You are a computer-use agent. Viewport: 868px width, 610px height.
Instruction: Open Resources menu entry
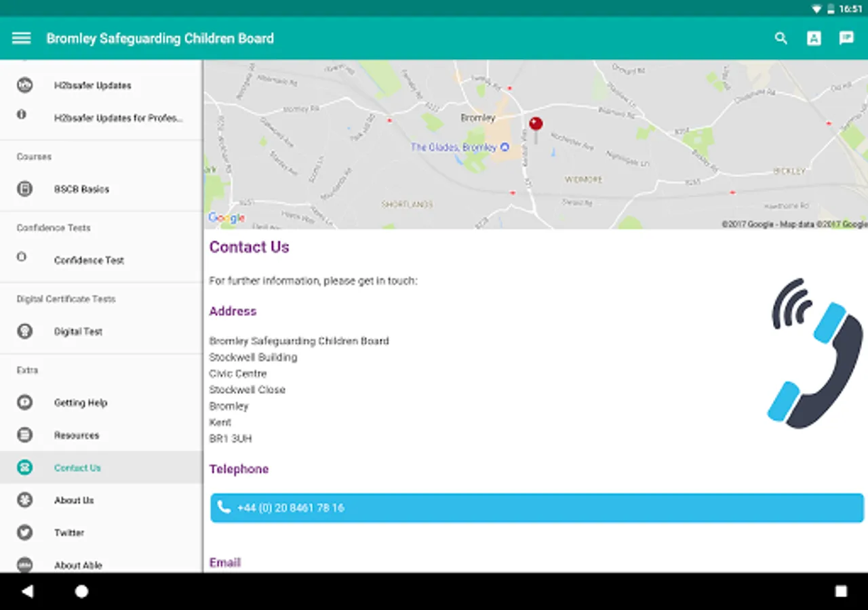pyautogui.click(x=101, y=435)
